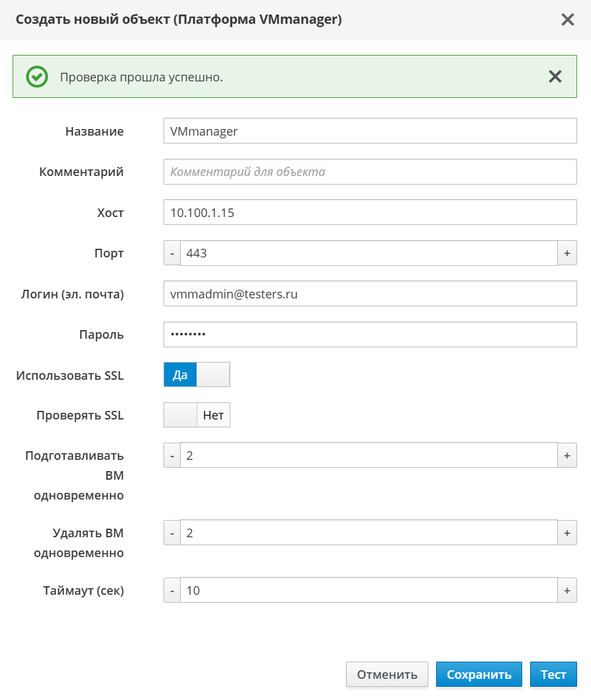Increase the Порт value with plus
The height and width of the screenshot is (700, 591).
(x=567, y=253)
